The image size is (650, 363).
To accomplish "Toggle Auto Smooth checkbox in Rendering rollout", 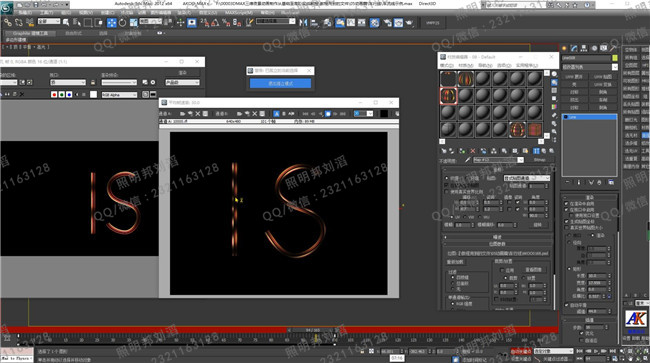I will tap(566, 305).
